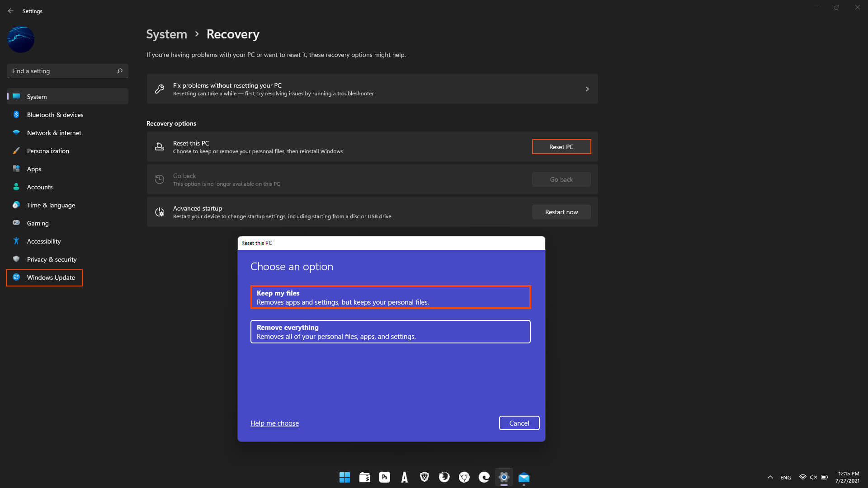Open Network & internet settings
This screenshot has width=868, height=488.
(x=54, y=132)
